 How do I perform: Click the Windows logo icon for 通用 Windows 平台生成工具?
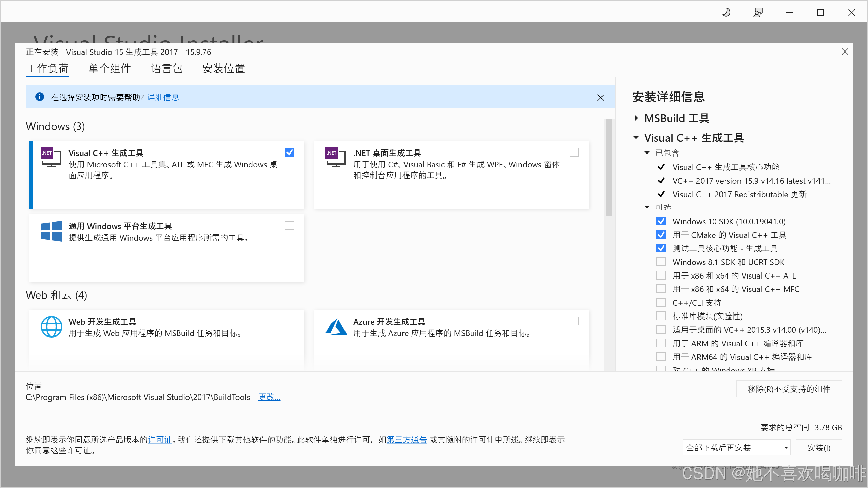click(x=51, y=231)
